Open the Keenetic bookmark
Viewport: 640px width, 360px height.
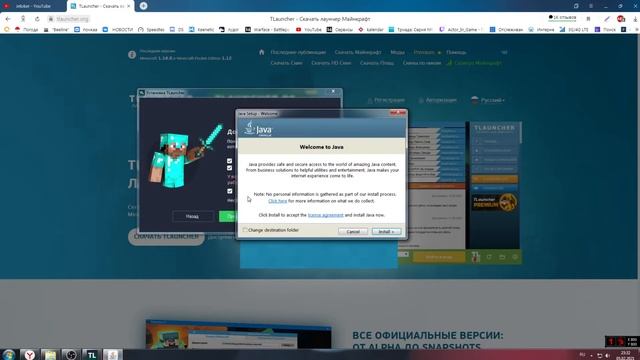tap(202, 29)
